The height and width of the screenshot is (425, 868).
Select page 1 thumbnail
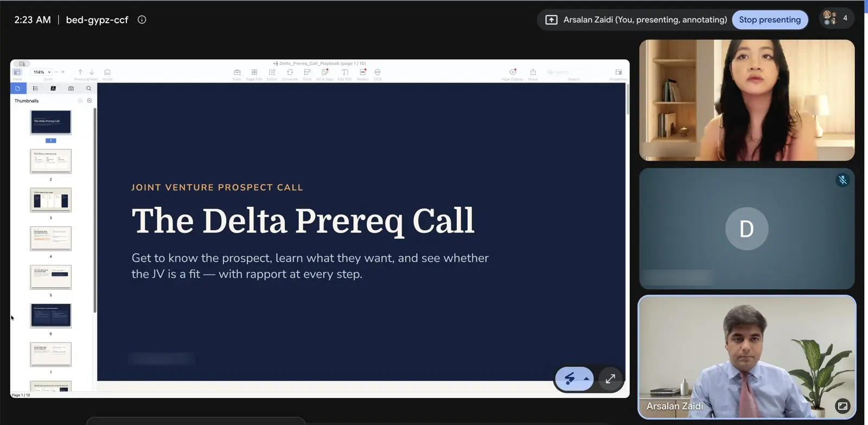(51, 122)
